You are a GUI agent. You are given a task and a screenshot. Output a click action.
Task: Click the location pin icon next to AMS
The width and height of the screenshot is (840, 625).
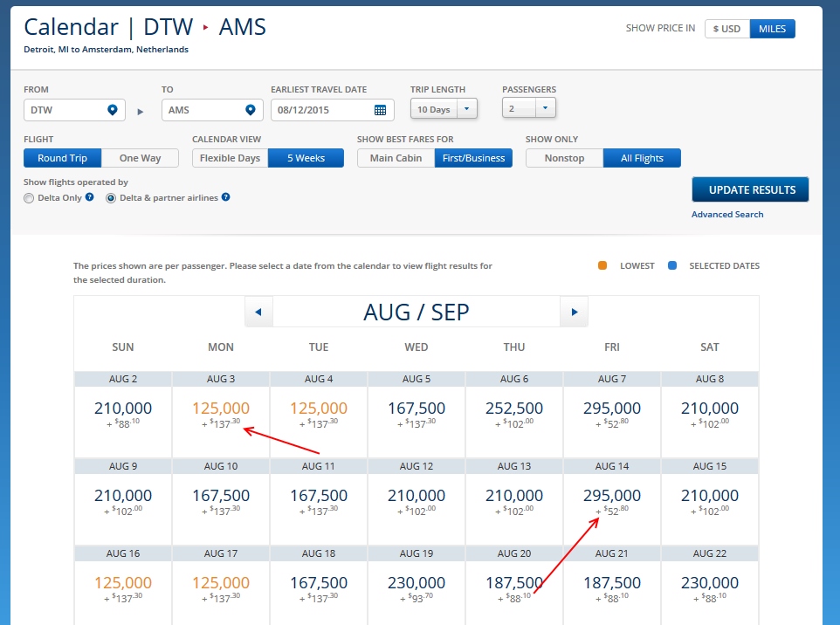[251, 108]
